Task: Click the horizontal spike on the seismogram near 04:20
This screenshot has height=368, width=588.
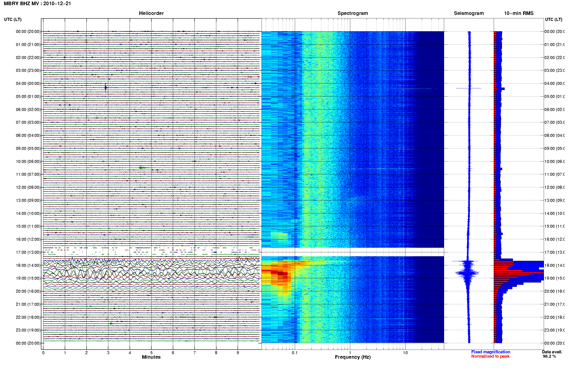Action: tap(469, 88)
